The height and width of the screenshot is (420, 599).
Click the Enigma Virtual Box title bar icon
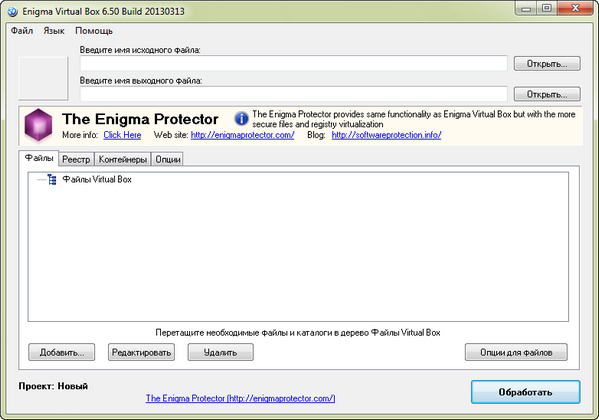pos(12,11)
